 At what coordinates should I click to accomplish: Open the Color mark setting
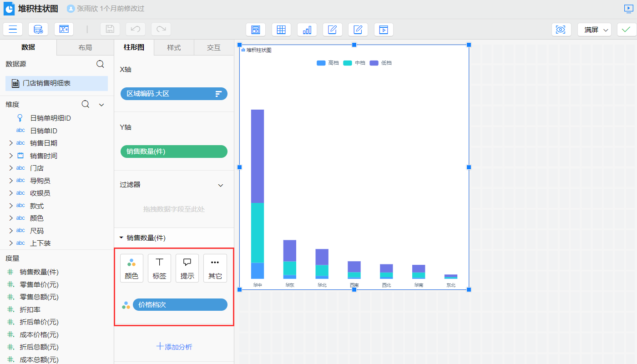tap(131, 268)
